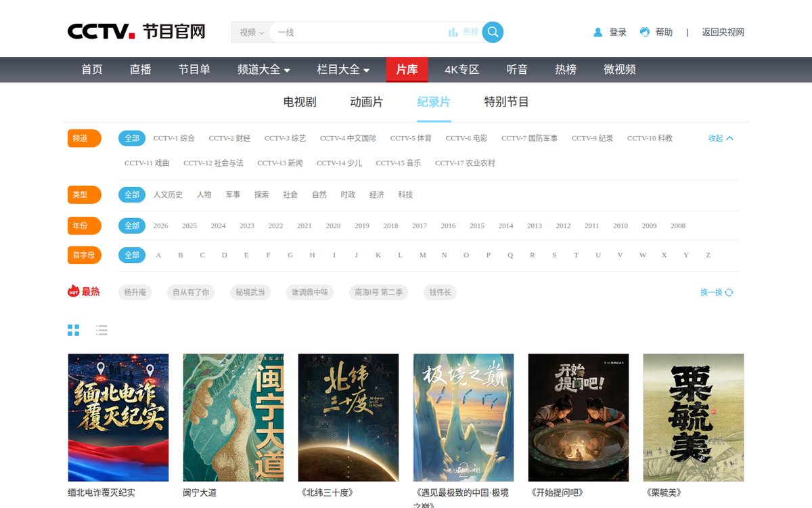This screenshot has width=812, height=508.
Task: Click hot tag 秘境武当
Action: coord(250,293)
